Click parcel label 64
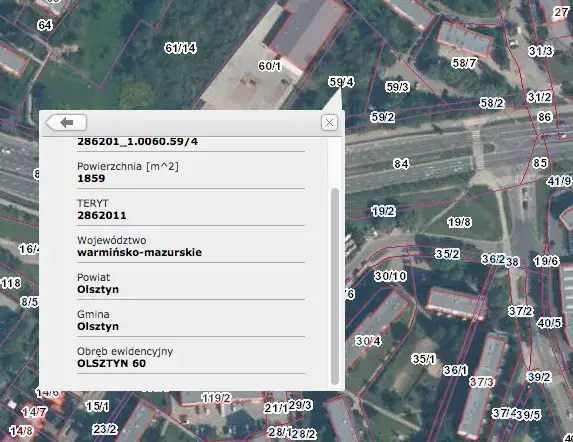 click(x=45, y=25)
